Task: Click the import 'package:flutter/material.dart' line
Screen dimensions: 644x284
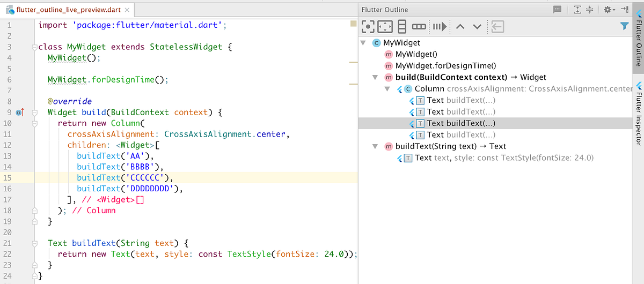Action: (133, 25)
